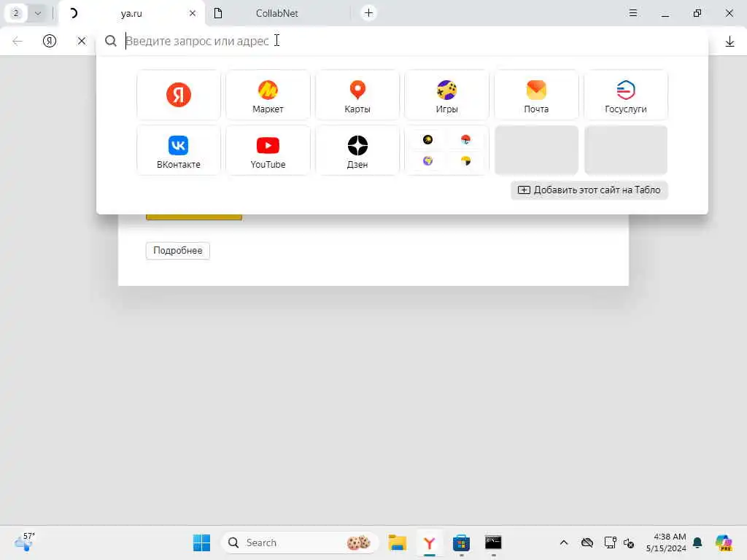Close the ya.ru tab
747x560 pixels.
[193, 13]
